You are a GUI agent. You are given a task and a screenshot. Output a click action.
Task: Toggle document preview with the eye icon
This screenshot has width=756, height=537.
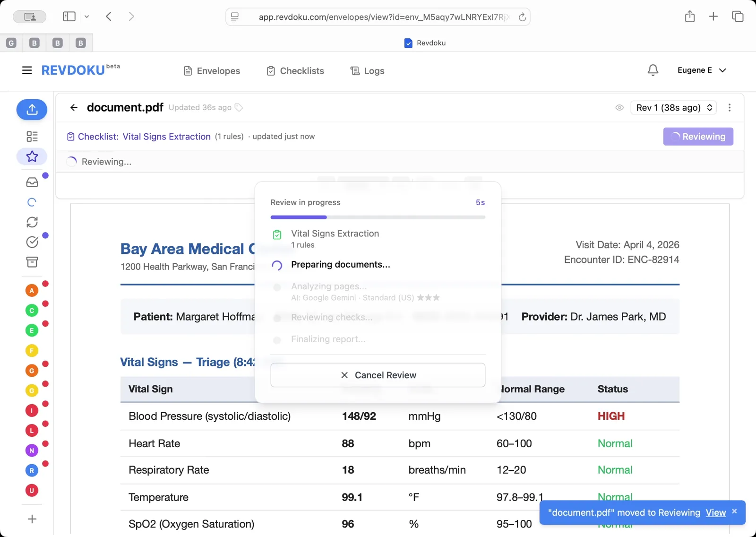coord(619,108)
